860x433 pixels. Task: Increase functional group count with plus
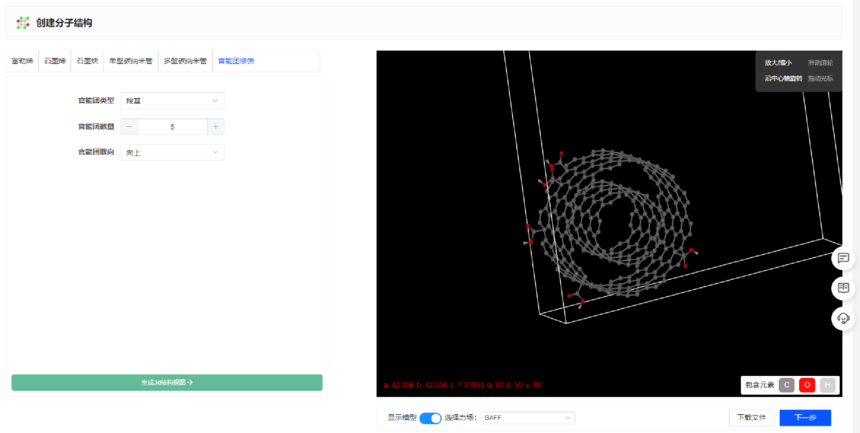click(x=215, y=127)
